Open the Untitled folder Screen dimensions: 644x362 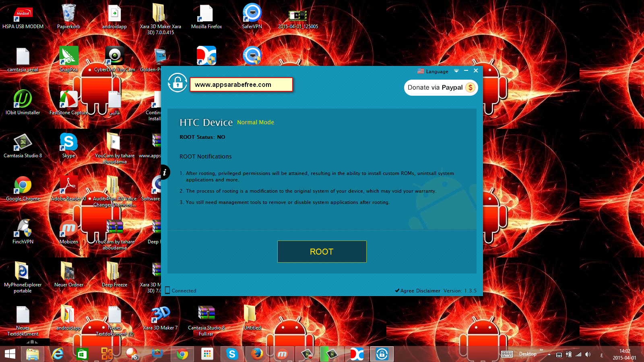click(x=252, y=318)
